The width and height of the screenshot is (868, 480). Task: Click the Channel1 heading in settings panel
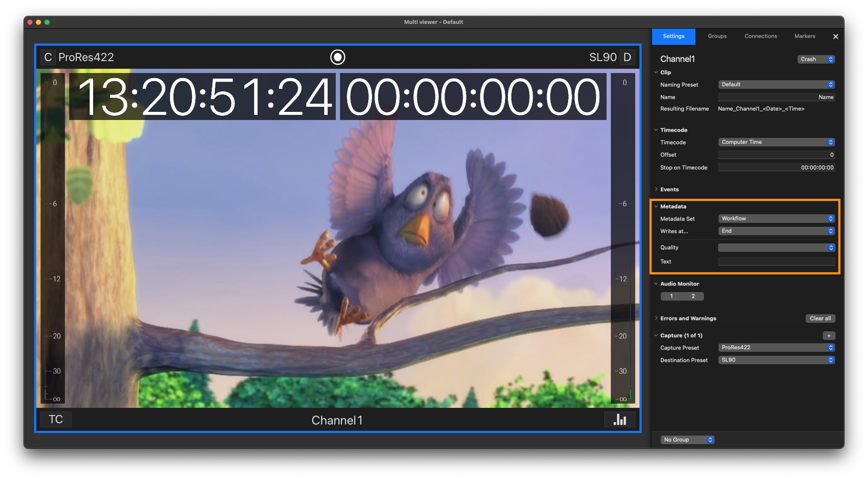677,59
